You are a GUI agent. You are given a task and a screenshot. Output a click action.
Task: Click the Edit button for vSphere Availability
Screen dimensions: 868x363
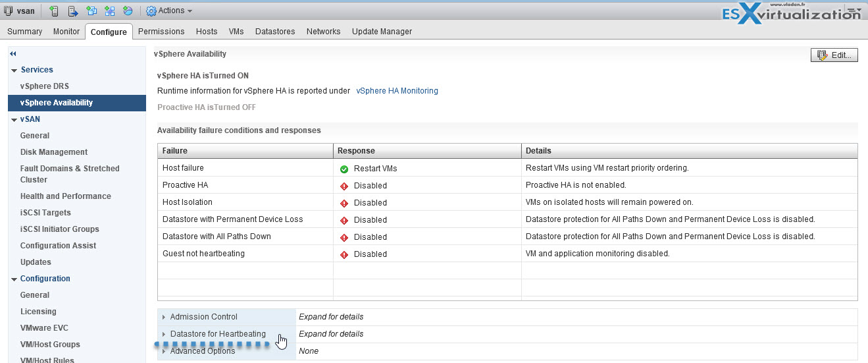[x=834, y=55]
